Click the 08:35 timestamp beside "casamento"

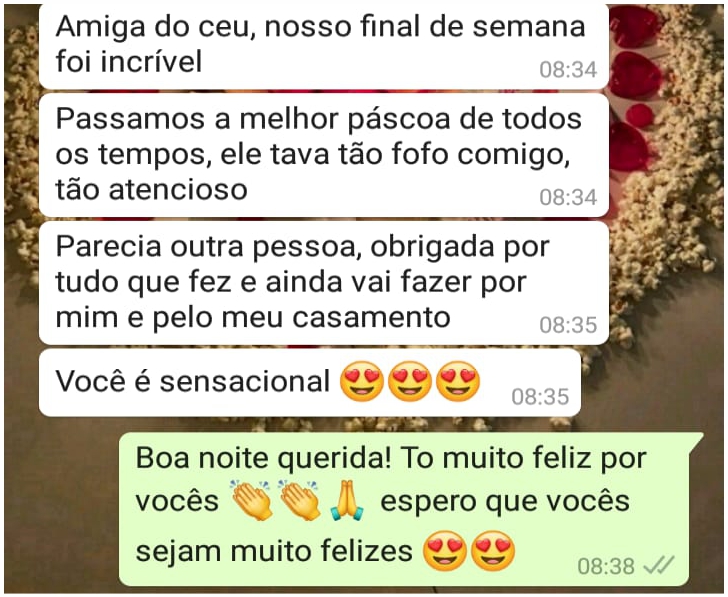coord(568,325)
